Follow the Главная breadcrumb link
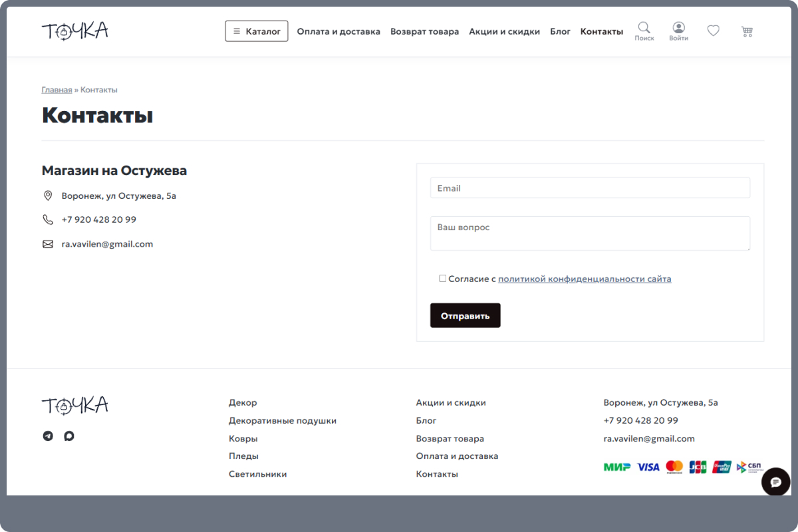 pyautogui.click(x=57, y=90)
